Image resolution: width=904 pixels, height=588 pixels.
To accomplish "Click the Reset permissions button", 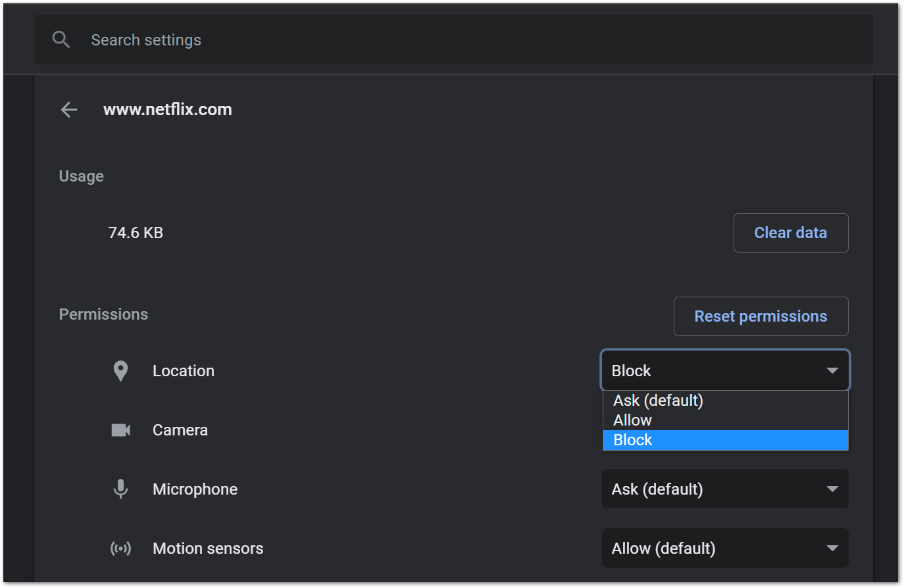I will click(x=761, y=316).
